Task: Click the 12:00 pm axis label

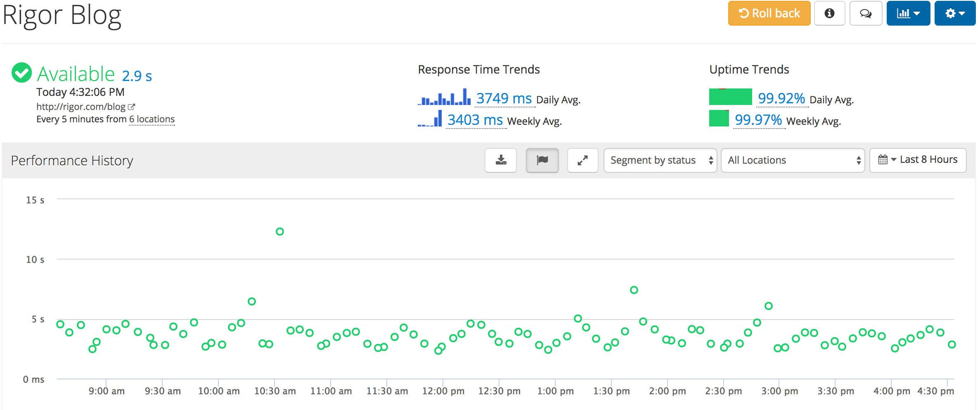Action: click(x=443, y=391)
